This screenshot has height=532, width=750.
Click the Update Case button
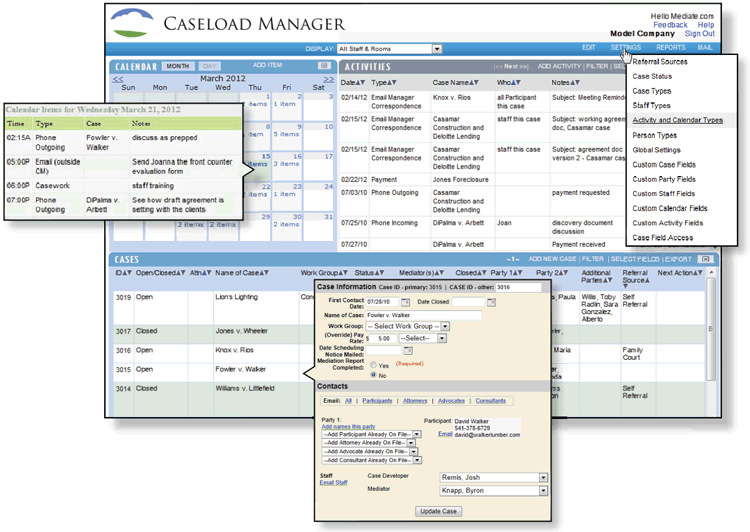[x=437, y=511]
